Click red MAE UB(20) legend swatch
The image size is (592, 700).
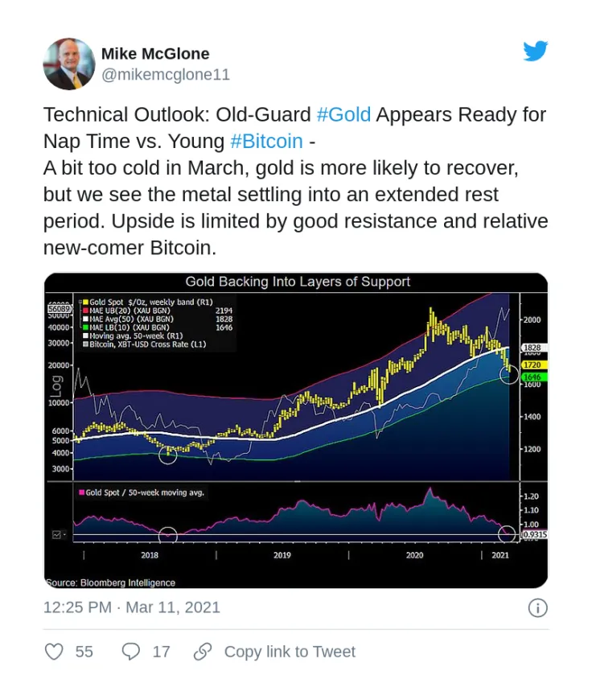(86, 311)
